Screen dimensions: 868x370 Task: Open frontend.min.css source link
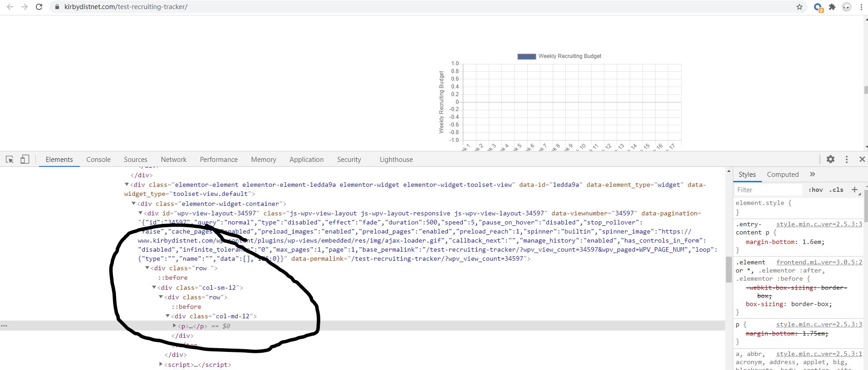819,262
